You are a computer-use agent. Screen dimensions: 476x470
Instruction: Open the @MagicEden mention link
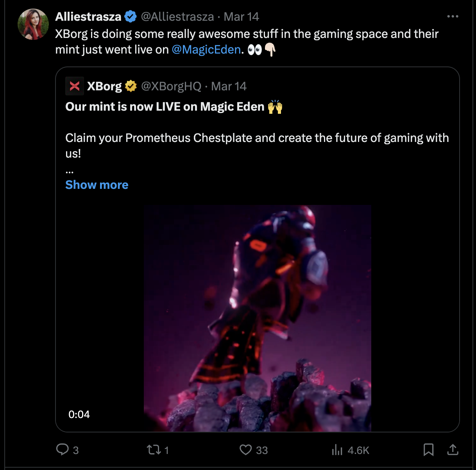[x=206, y=50]
